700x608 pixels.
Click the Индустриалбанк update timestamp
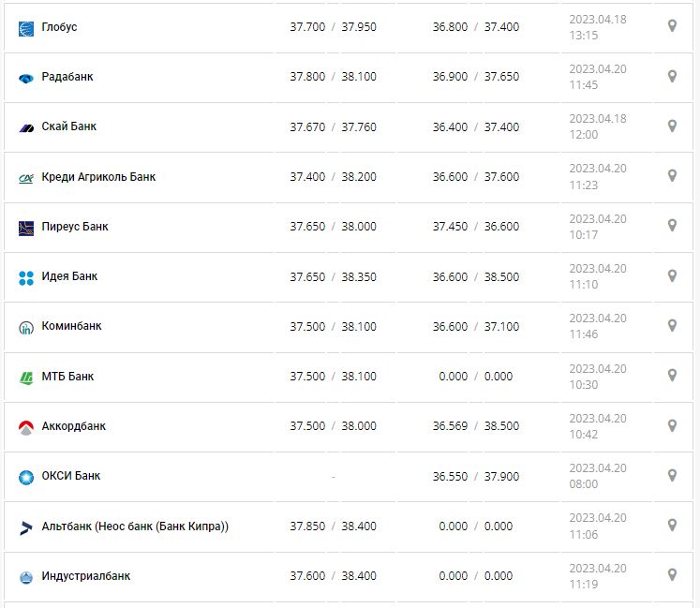click(598, 576)
